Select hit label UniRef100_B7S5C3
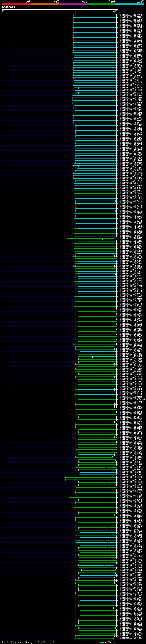Image resolution: width=146 pixels, height=644 pixels. [x=131, y=497]
